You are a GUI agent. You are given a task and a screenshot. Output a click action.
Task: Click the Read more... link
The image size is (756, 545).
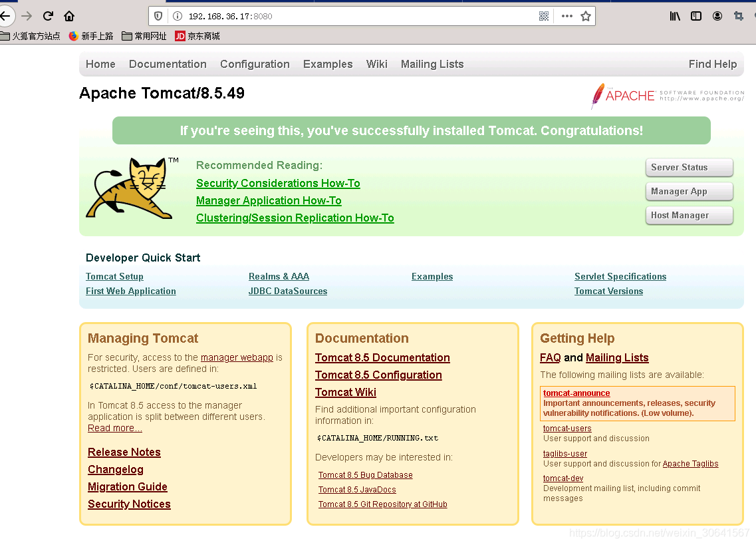click(x=115, y=428)
